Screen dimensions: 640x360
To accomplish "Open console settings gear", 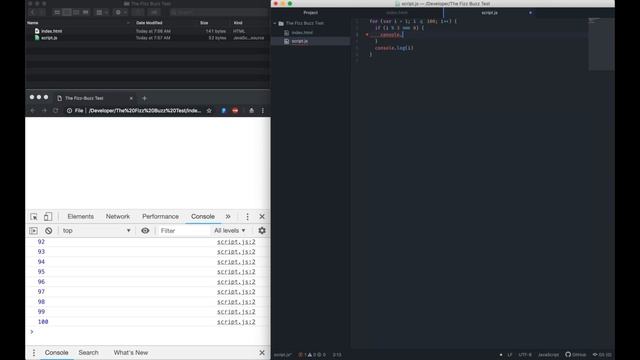I will (262, 231).
